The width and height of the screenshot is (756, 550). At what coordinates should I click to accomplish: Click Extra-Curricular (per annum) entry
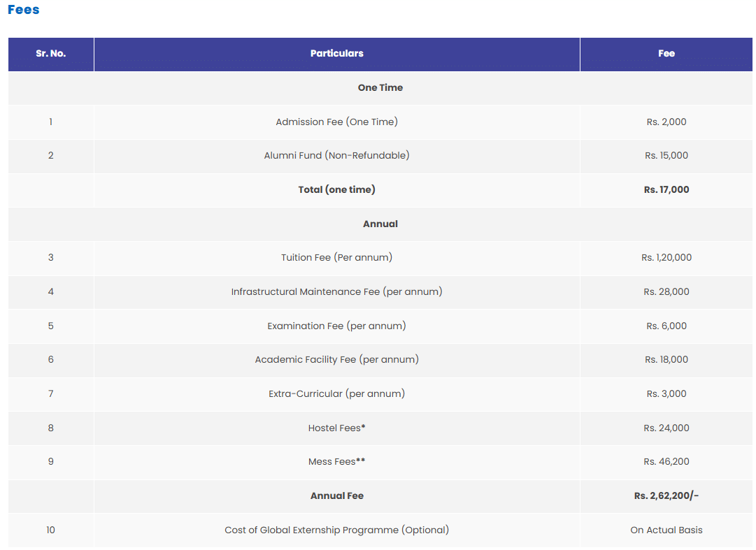coord(336,394)
